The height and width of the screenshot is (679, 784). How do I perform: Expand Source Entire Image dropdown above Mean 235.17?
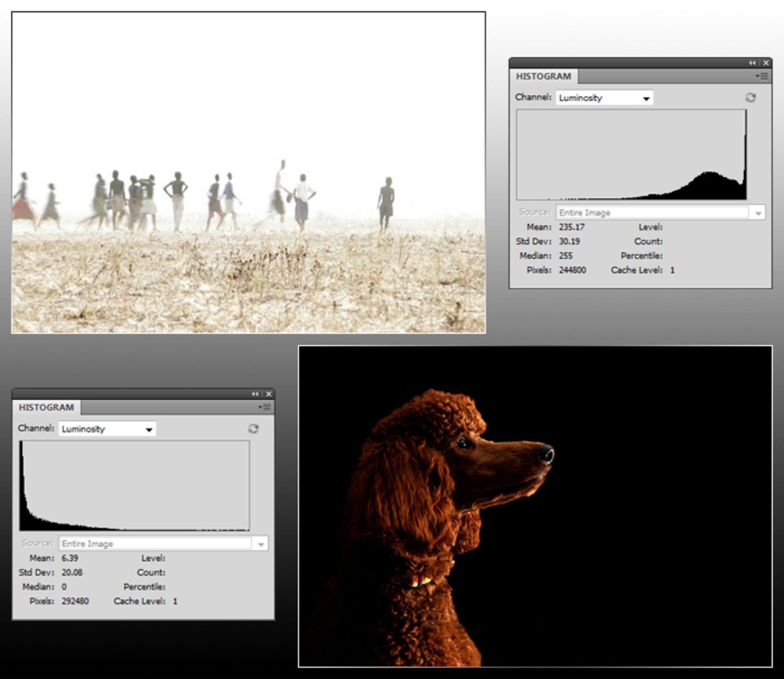pos(758,213)
